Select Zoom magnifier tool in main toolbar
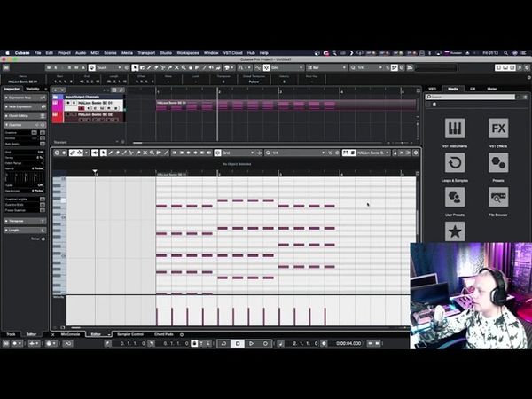532x399 pixels. click(x=184, y=68)
